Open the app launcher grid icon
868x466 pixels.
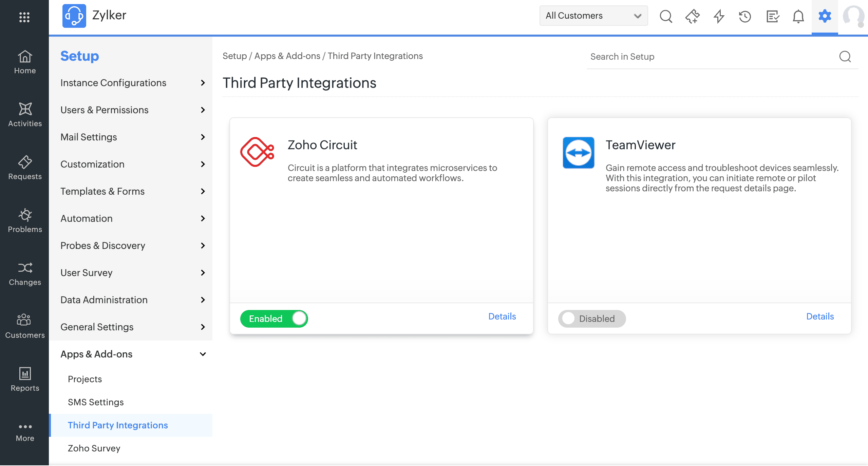24,17
